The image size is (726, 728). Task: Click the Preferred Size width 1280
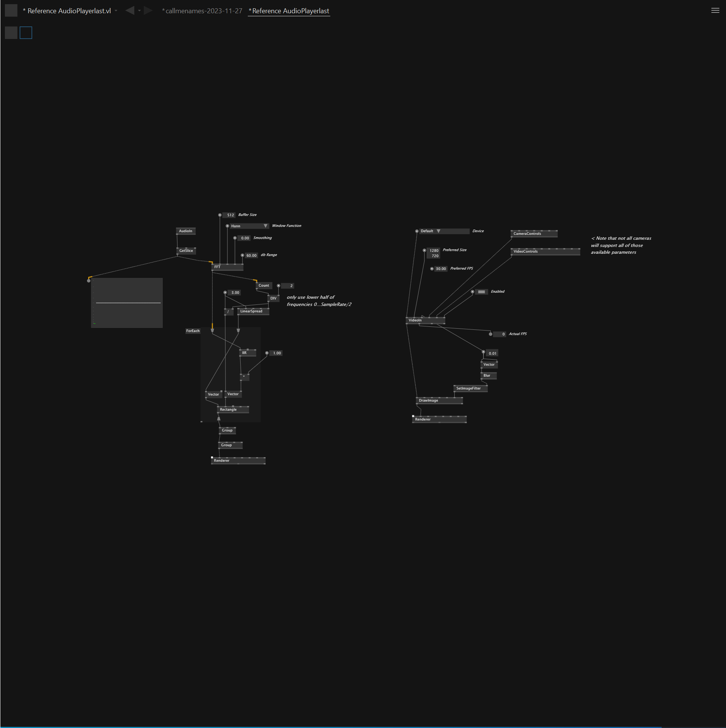(x=433, y=251)
